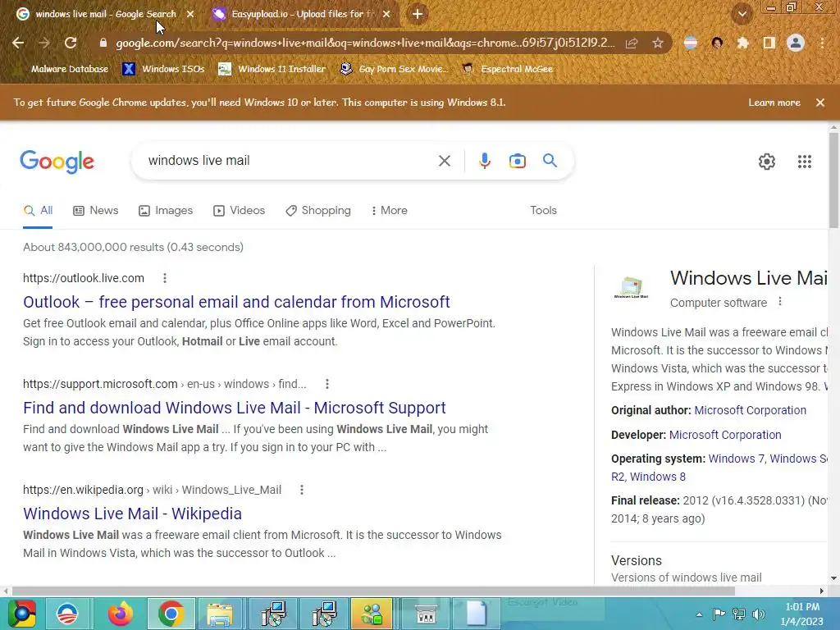
Task: Open the taskbar clock and date
Action: [x=802, y=614]
